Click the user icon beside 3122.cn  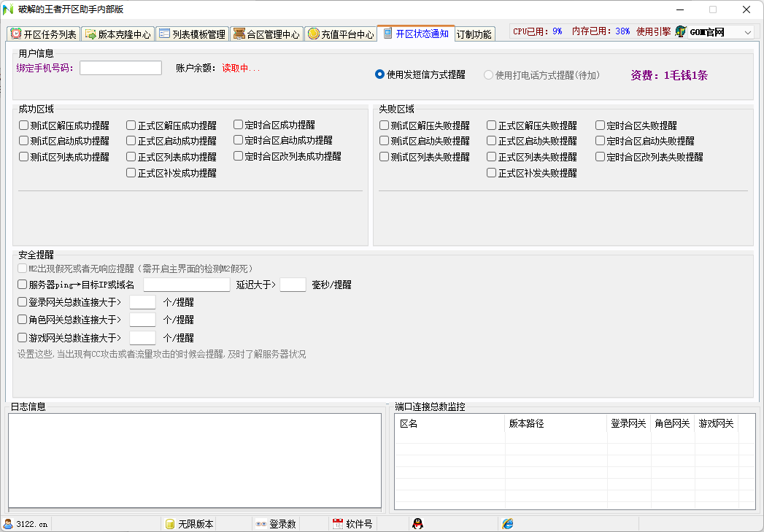(x=8, y=524)
